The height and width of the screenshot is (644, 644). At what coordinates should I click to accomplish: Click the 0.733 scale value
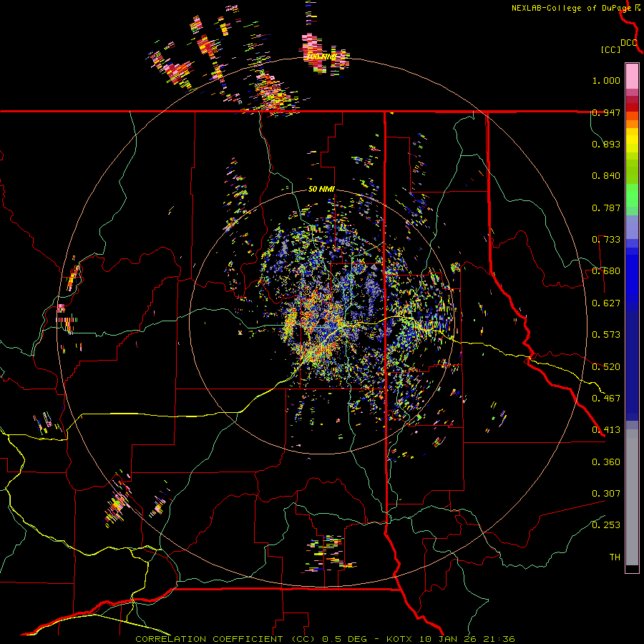[x=606, y=240]
